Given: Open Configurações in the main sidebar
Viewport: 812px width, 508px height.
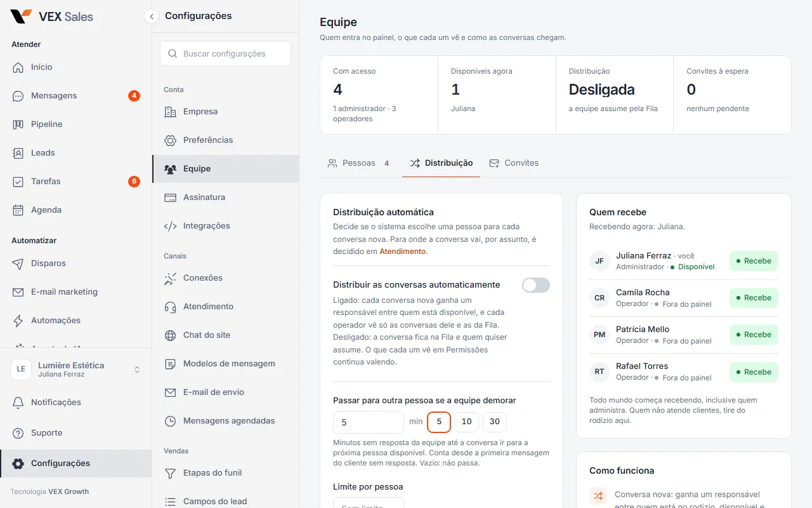Looking at the screenshot, I should pyautogui.click(x=76, y=464).
